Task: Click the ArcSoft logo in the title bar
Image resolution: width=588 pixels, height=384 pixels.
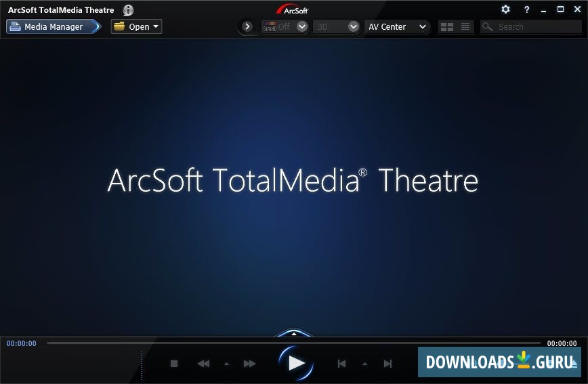Action: coord(293,9)
